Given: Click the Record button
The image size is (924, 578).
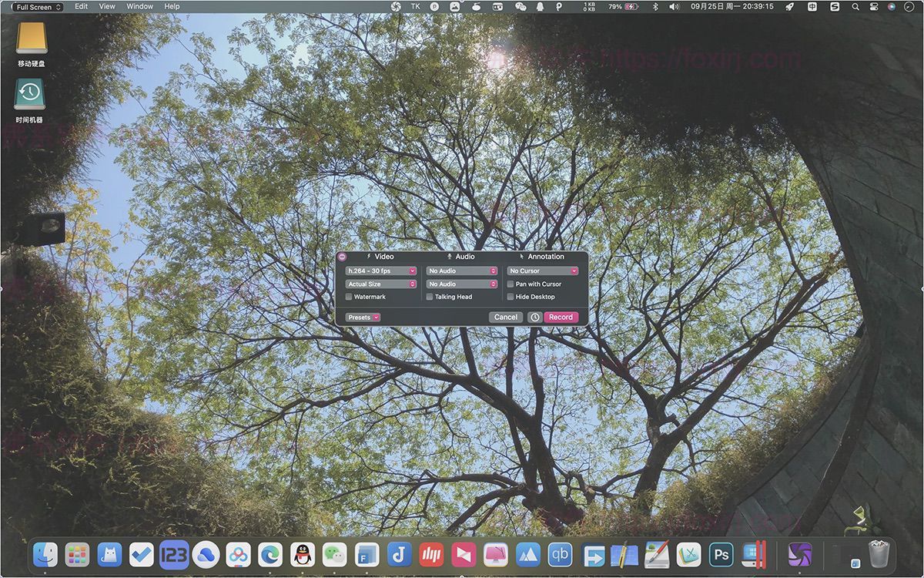Looking at the screenshot, I should tap(561, 317).
